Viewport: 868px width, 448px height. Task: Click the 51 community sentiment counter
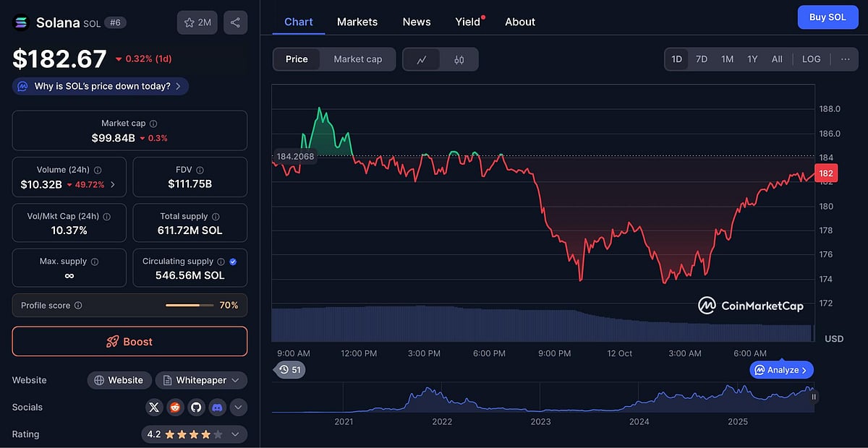click(x=290, y=369)
